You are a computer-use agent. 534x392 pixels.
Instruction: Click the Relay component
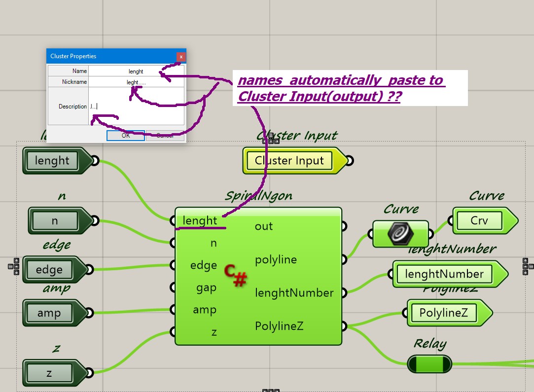tap(429, 364)
